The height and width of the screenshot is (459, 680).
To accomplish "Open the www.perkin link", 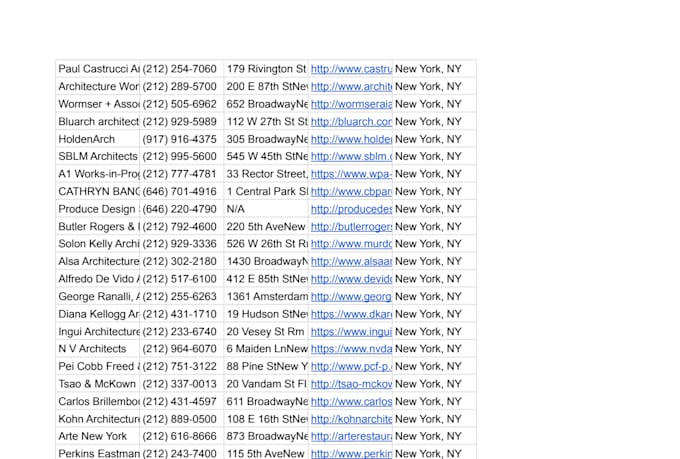I will pyautogui.click(x=351, y=453).
